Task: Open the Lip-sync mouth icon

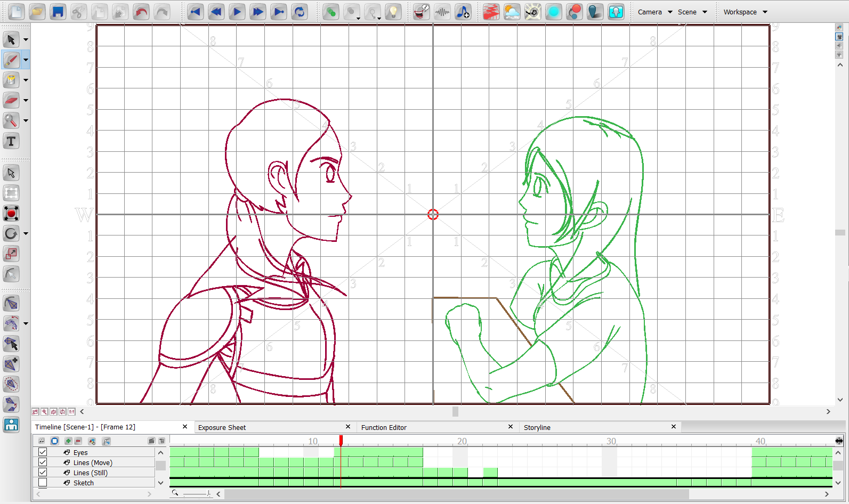Action: tap(421, 12)
